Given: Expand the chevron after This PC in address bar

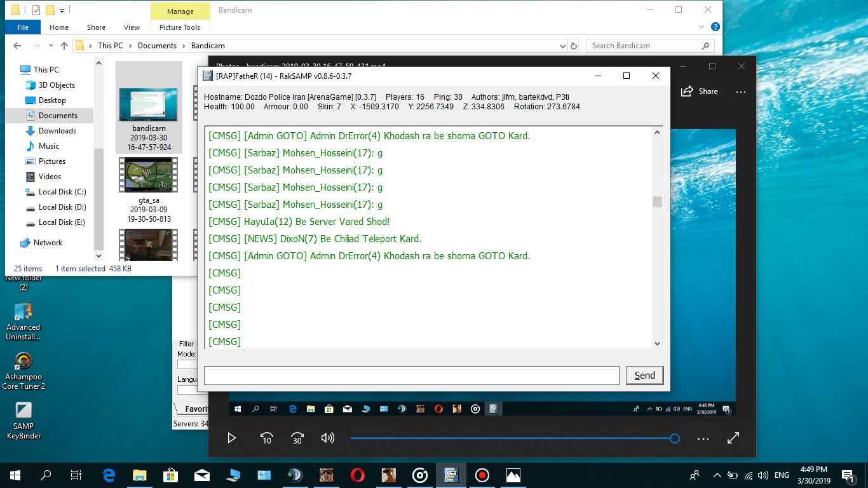Looking at the screenshot, I should point(130,46).
